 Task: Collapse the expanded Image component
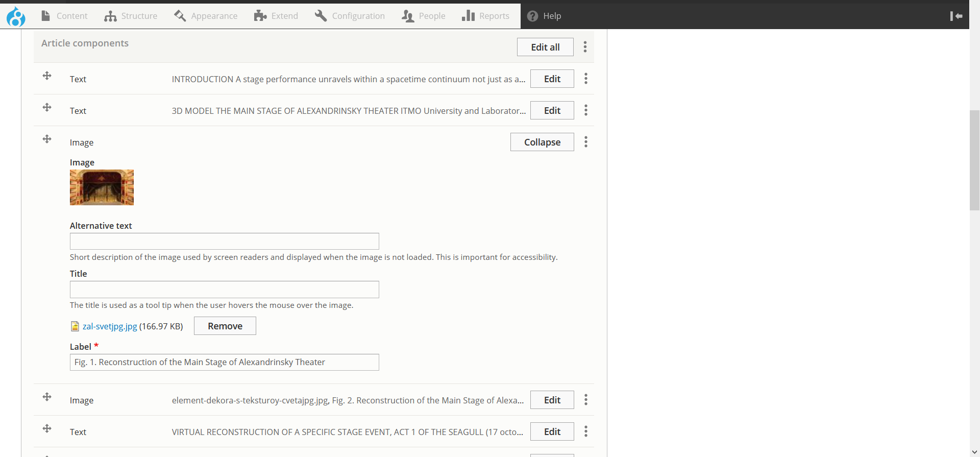tap(542, 142)
